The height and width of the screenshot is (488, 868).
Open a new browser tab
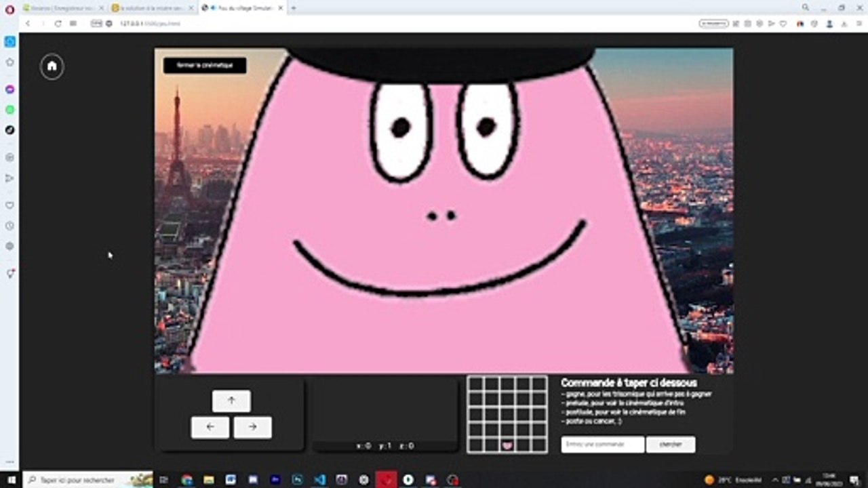[294, 8]
